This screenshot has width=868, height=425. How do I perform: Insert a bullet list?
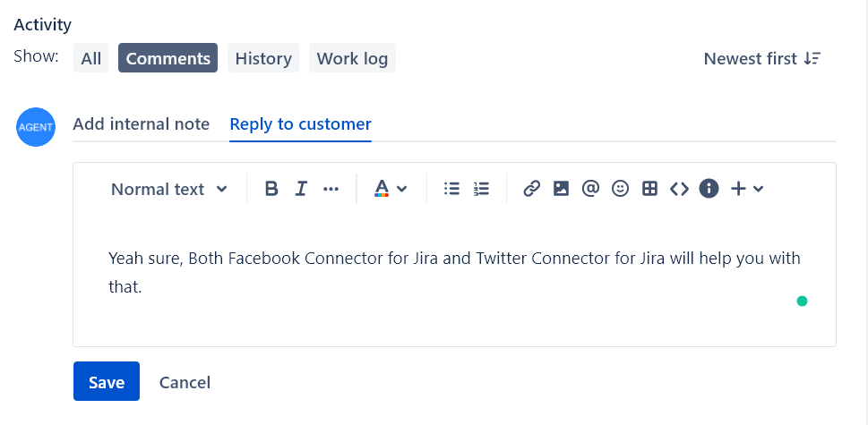[452, 189]
